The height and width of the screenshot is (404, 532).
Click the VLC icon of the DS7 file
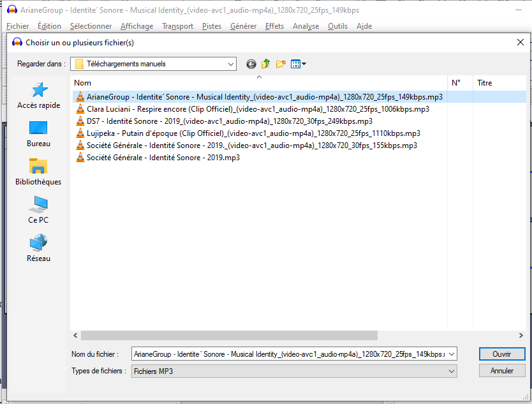click(x=80, y=121)
